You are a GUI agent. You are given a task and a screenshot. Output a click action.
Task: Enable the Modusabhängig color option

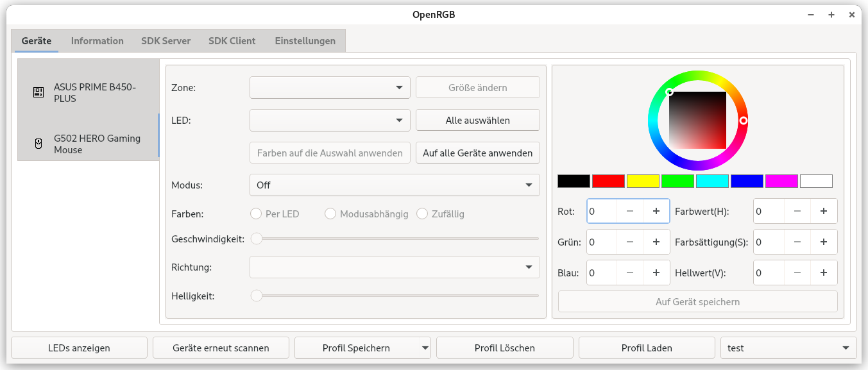(x=330, y=214)
